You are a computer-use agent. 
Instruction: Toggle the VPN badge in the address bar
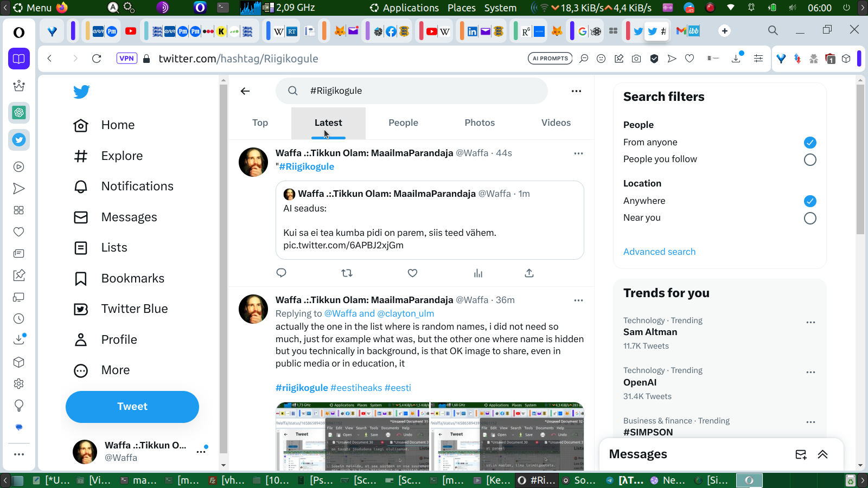[127, 59]
